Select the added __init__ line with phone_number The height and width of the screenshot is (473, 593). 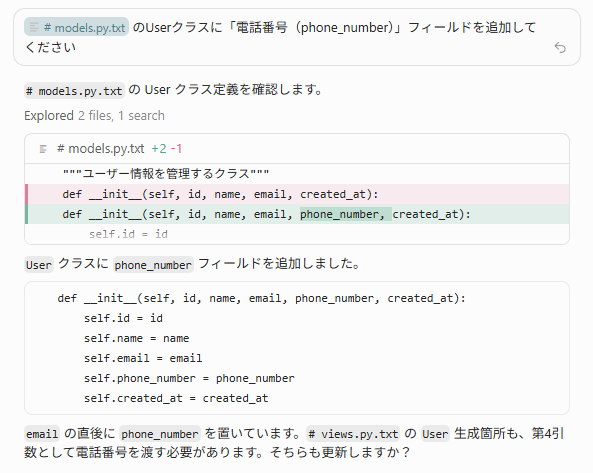(297, 214)
